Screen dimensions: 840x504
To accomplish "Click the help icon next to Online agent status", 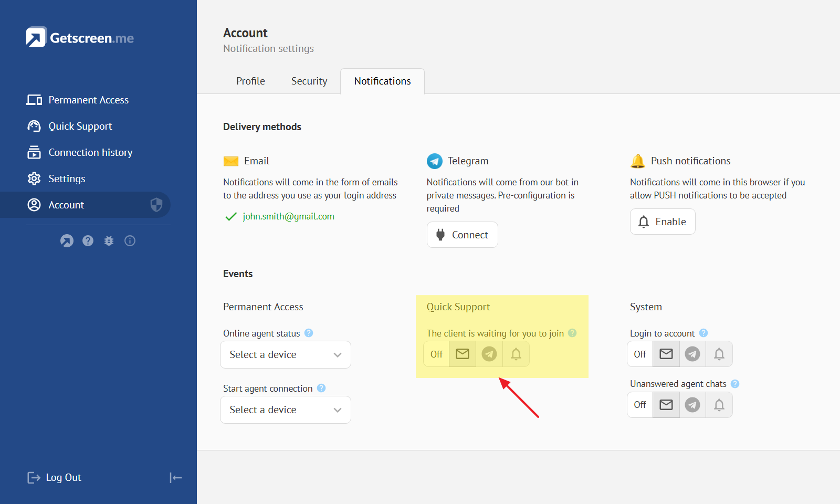I will coord(309,333).
